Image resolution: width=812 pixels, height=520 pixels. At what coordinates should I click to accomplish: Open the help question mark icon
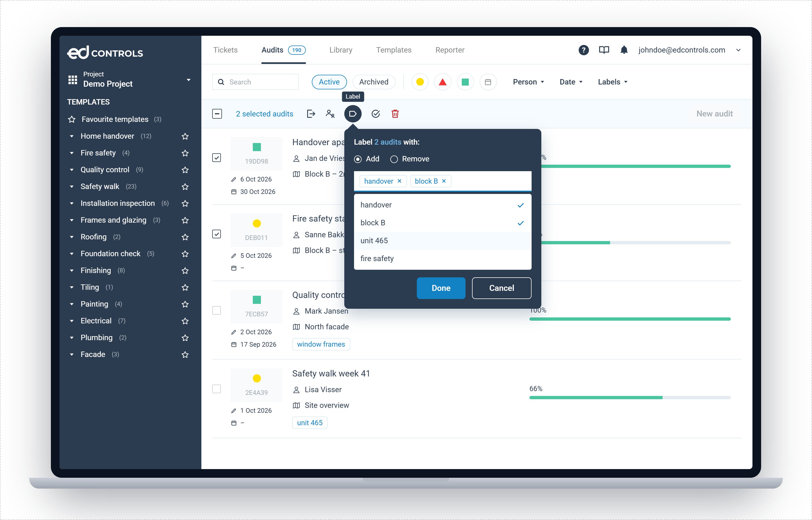584,50
